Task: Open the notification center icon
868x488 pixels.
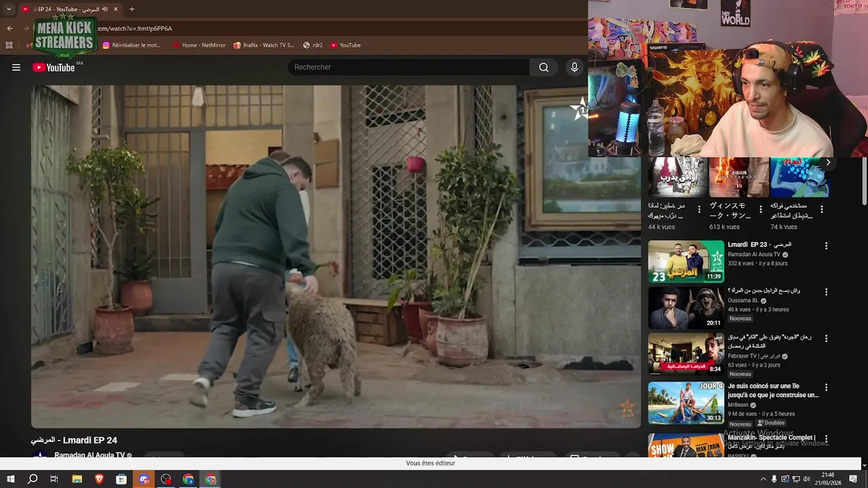Action: click(x=854, y=479)
